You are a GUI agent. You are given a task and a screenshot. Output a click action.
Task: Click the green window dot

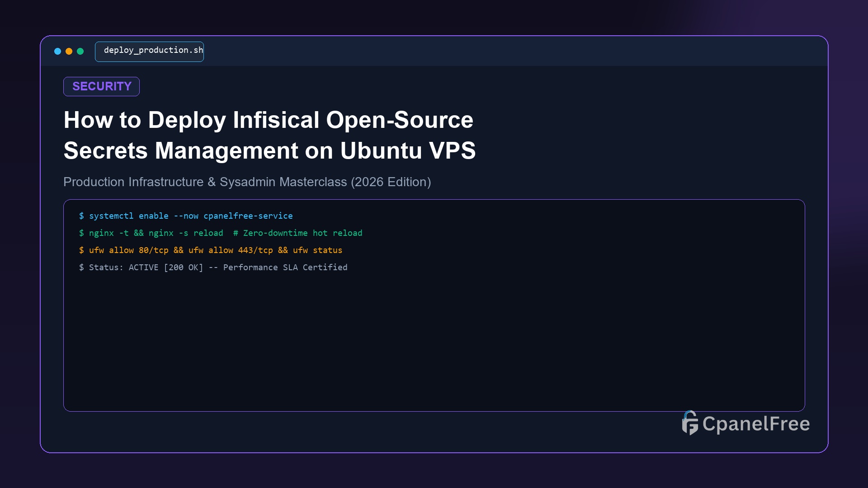tap(80, 52)
